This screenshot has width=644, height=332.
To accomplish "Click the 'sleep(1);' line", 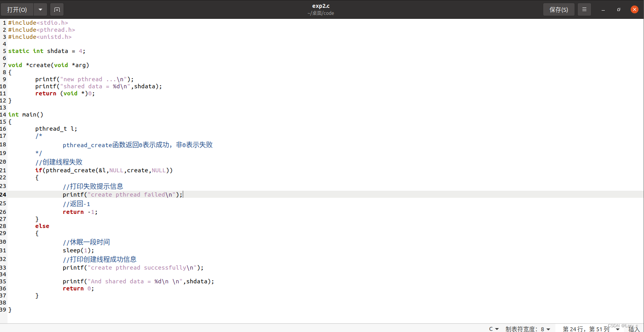I will [78, 250].
